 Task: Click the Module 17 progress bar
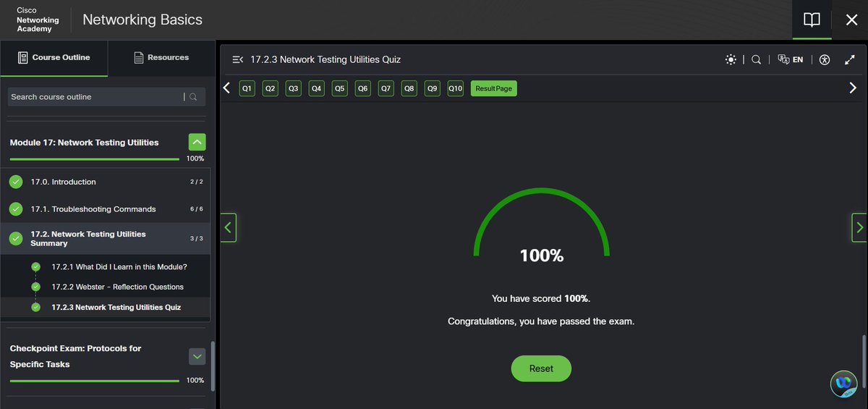pos(94,159)
